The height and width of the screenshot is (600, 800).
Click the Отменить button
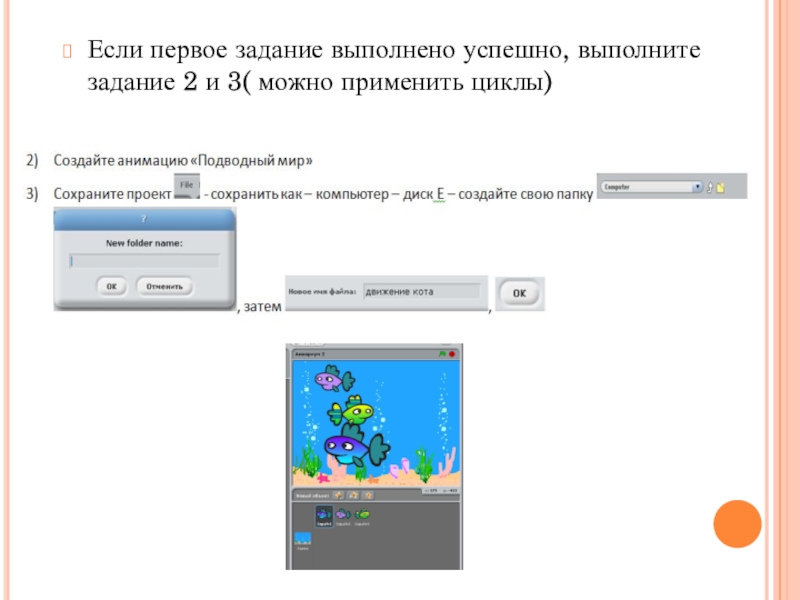pyautogui.click(x=164, y=286)
